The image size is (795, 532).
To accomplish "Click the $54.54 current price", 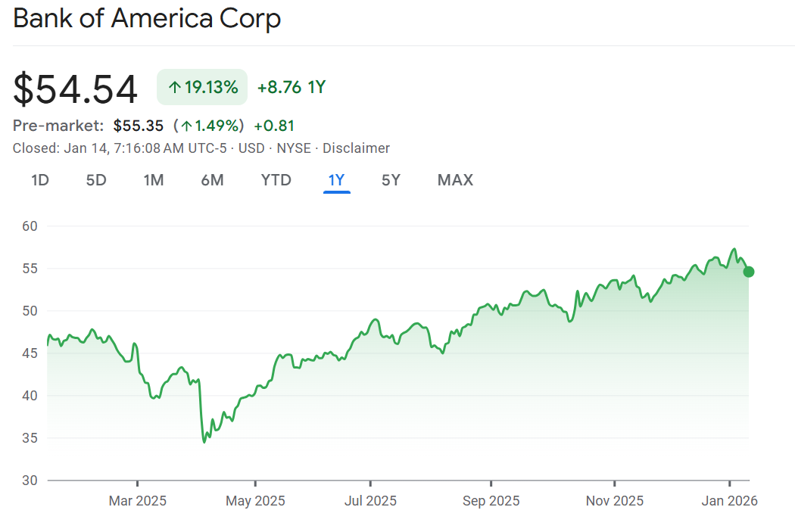I will click(76, 89).
